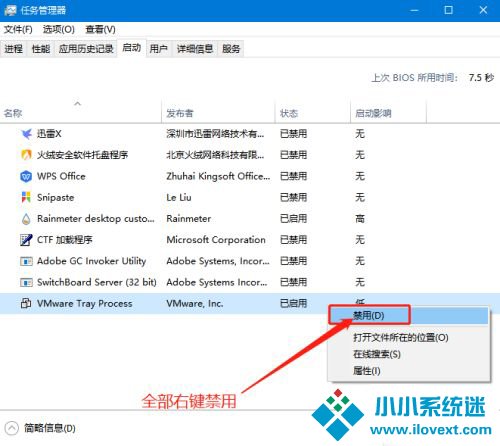This screenshot has height=446, width=500.
Task: Open the 查看(V) menu
Action: (100, 30)
